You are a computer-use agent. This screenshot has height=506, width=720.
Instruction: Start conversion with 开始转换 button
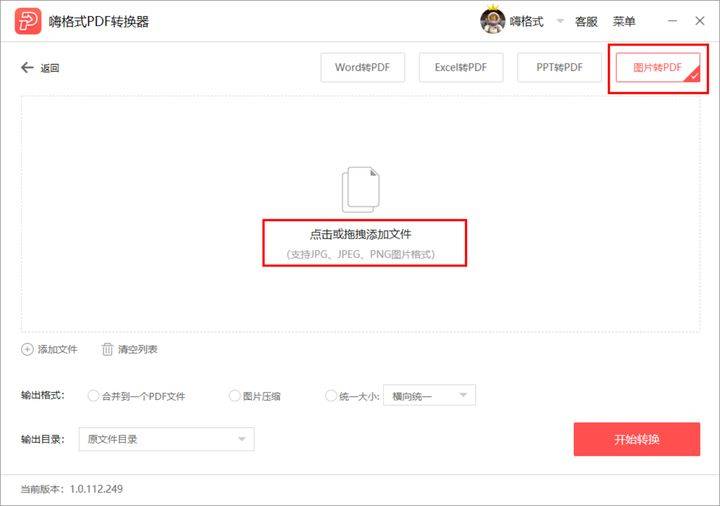[636, 439]
